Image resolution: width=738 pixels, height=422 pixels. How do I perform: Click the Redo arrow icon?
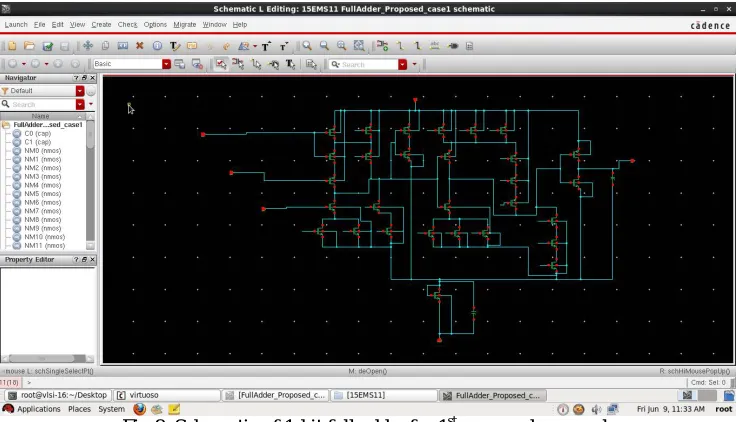click(226, 46)
